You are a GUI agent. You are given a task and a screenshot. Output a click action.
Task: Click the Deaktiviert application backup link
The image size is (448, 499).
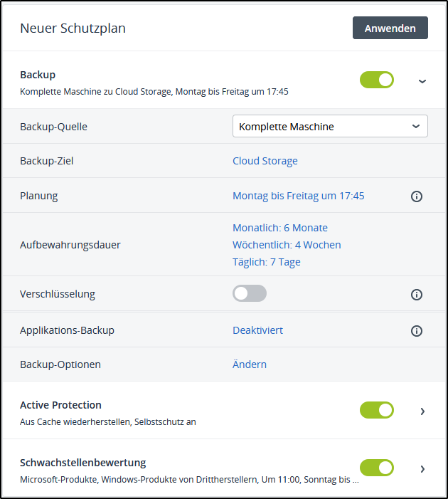pos(257,330)
